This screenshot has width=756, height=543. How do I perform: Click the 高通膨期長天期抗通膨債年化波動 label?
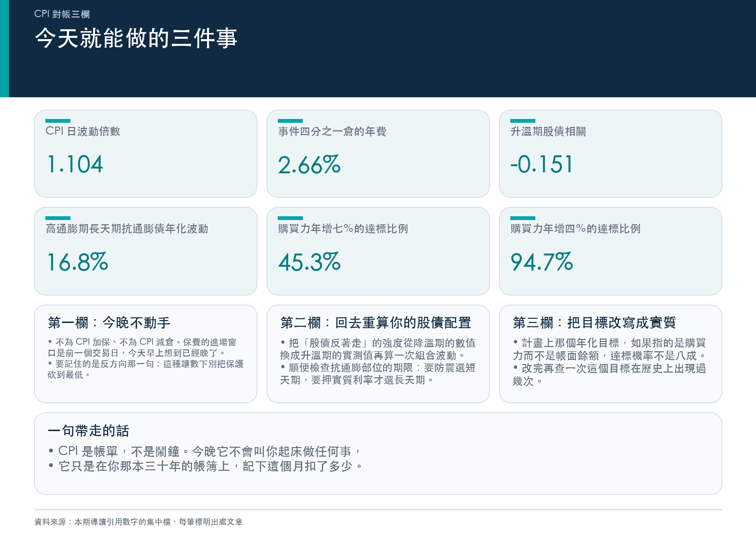127,229
